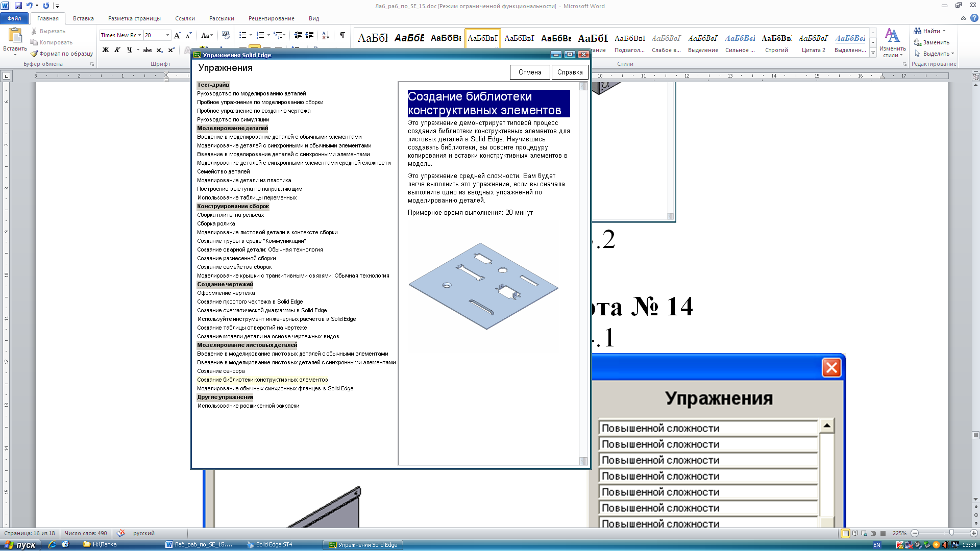Image resolution: width=980 pixels, height=551 pixels.
Task: Switch to the Рассылки ribbon tab
Action: point(222,18)
